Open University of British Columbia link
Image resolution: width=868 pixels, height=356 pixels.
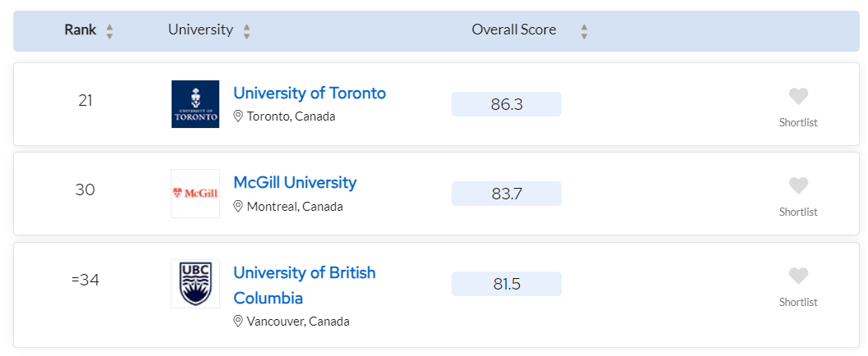[x=305, y=285]
